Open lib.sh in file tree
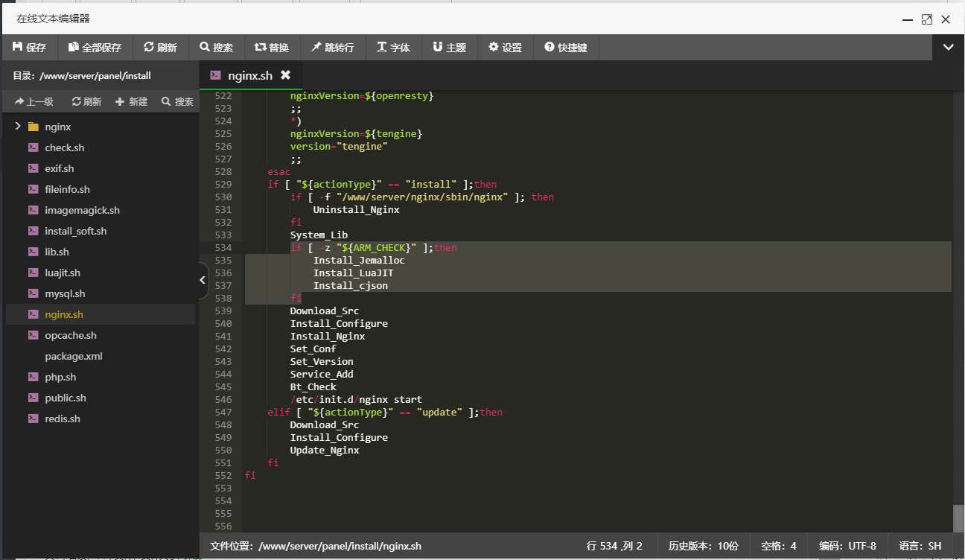The image size is (965, 560). [57, 252]
